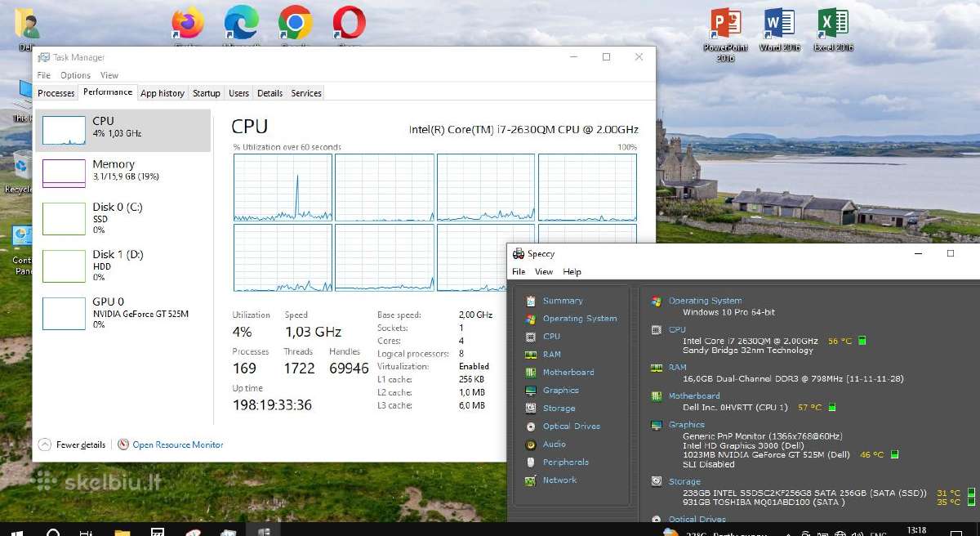Click CPU heading link in Speccy summary

pos(677,329)
